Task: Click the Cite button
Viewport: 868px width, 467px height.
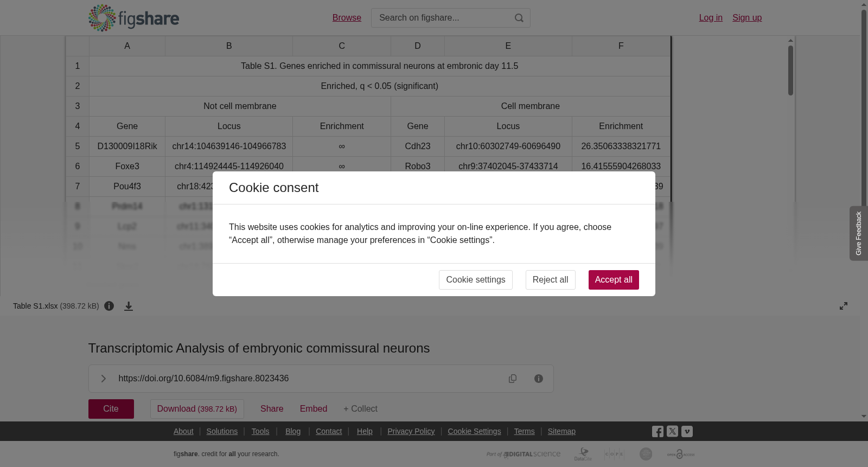Action: [x=111, y=409]
